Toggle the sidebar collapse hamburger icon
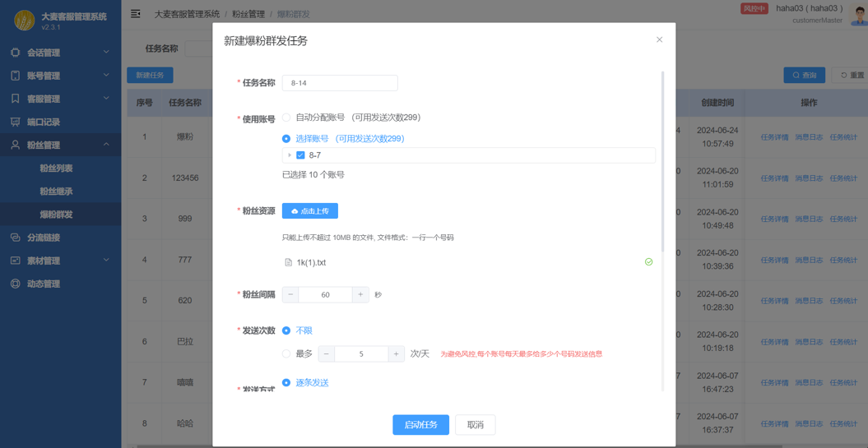This screenshot has width=868, height=448. pos(135,13)
